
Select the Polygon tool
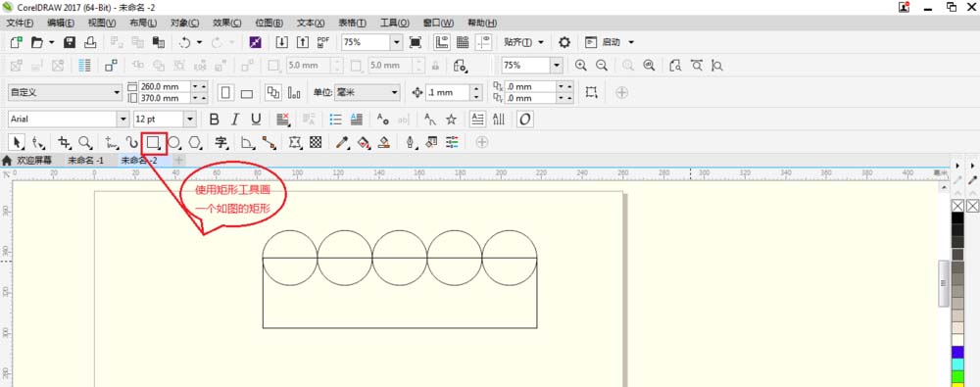click(x=196, y=142)
